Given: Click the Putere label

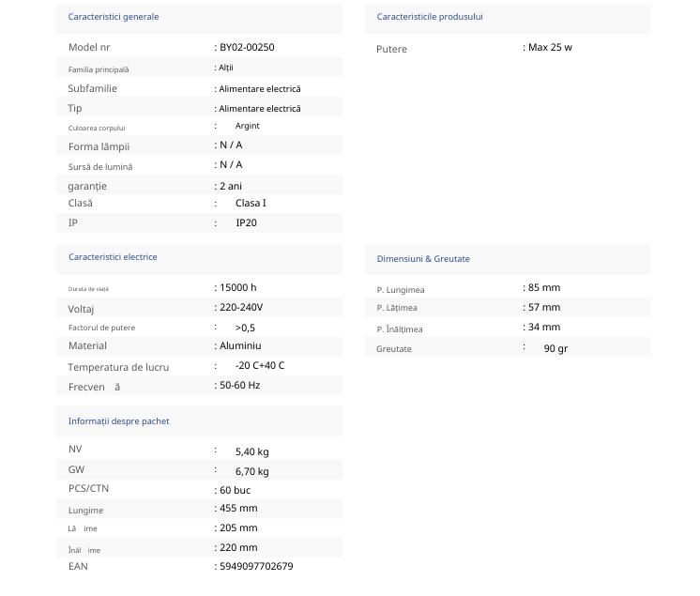Looking at the screenshot, I should coord(391,49).
